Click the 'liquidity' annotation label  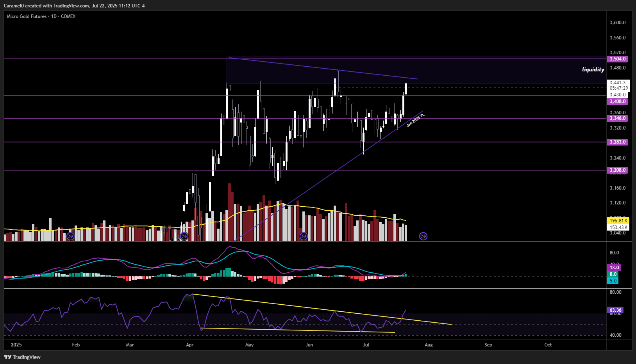coord(593,69)
